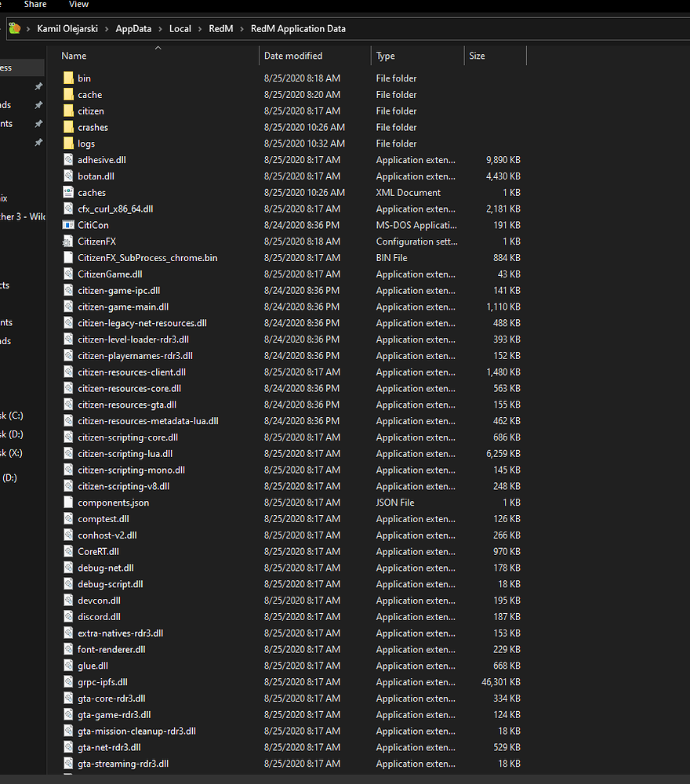Click the CitizenFX settings file gear icon
690x784 pixels.
[67, 241]
